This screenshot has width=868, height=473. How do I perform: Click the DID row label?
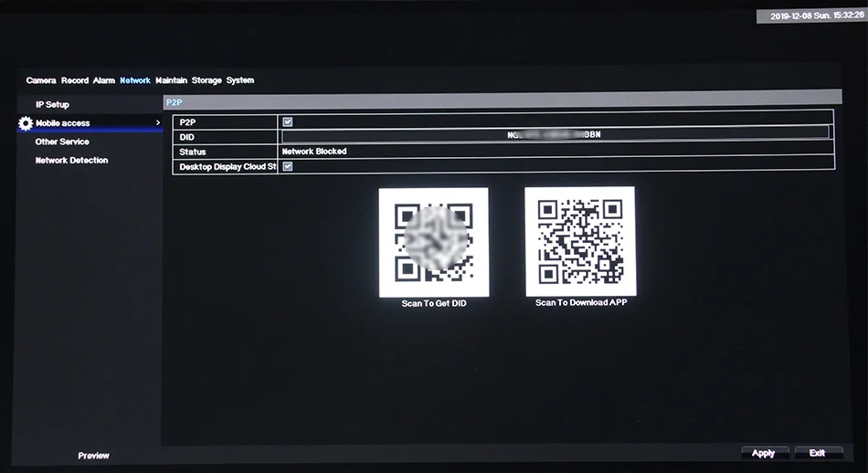click(186, 137)
